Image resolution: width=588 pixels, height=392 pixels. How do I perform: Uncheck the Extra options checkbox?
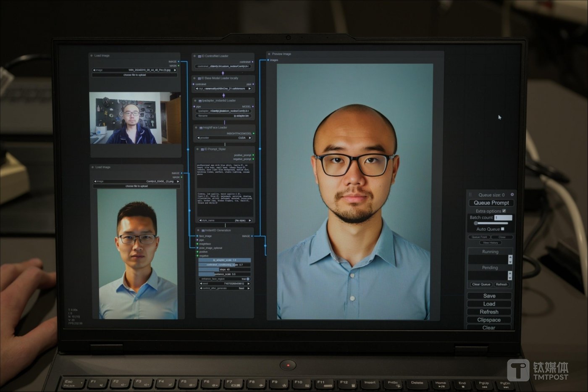click(504, 211)
